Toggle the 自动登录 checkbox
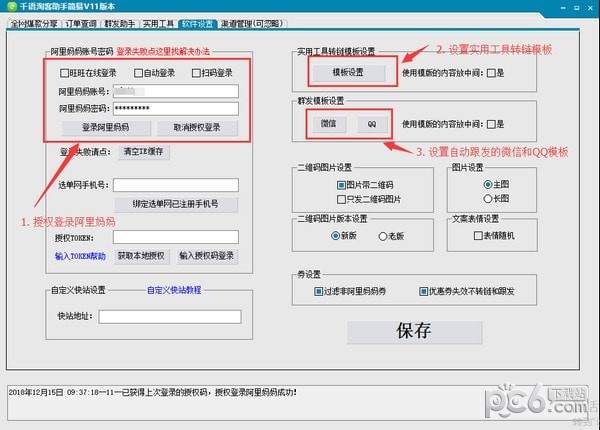 136,73
